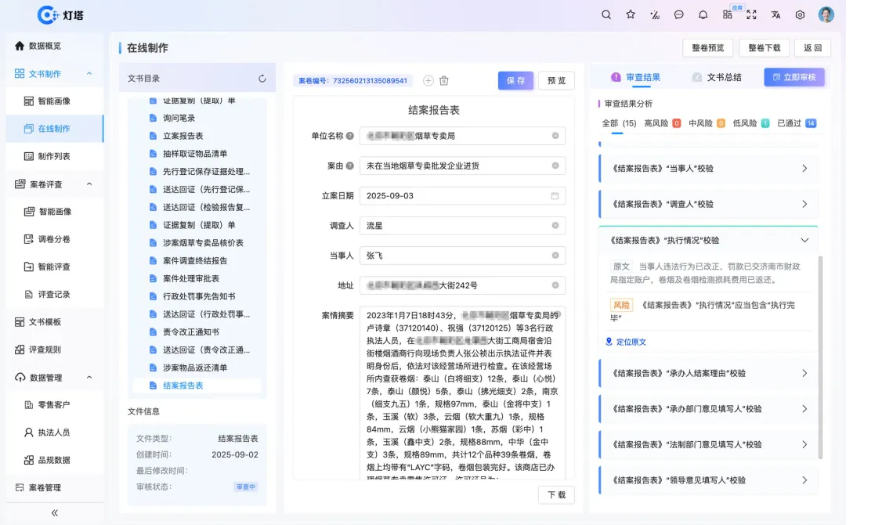Click the trash delete icon beside case number
The width and height of the screenshot is (886, 525).
(444, 81)
